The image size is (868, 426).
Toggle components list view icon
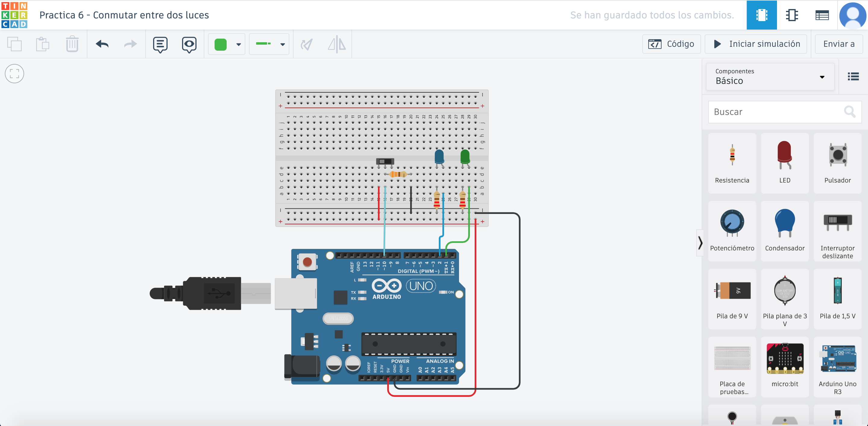coord(853,77)
